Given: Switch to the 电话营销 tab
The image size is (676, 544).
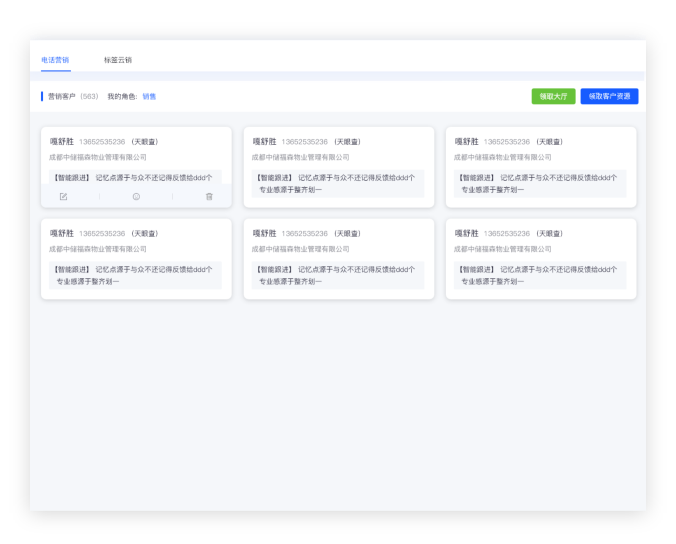Looking at the screenshot, I should pos(55,60).
